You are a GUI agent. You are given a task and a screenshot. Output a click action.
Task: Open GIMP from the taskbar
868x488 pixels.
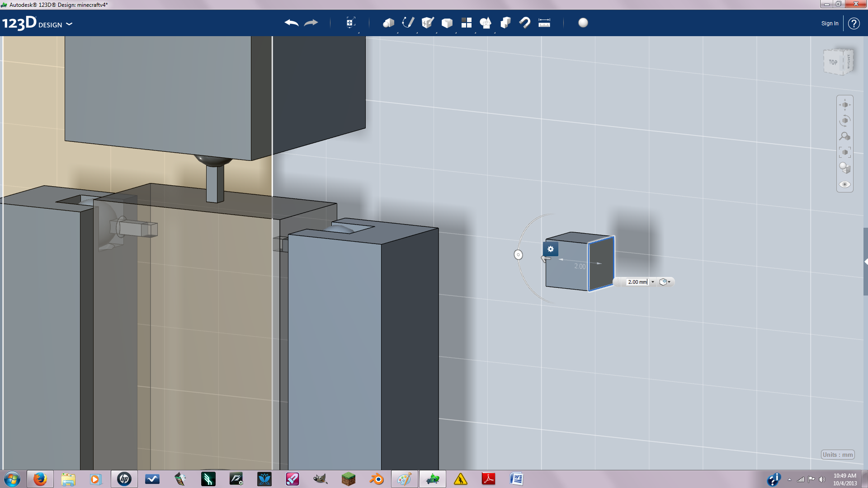[320, 479]
